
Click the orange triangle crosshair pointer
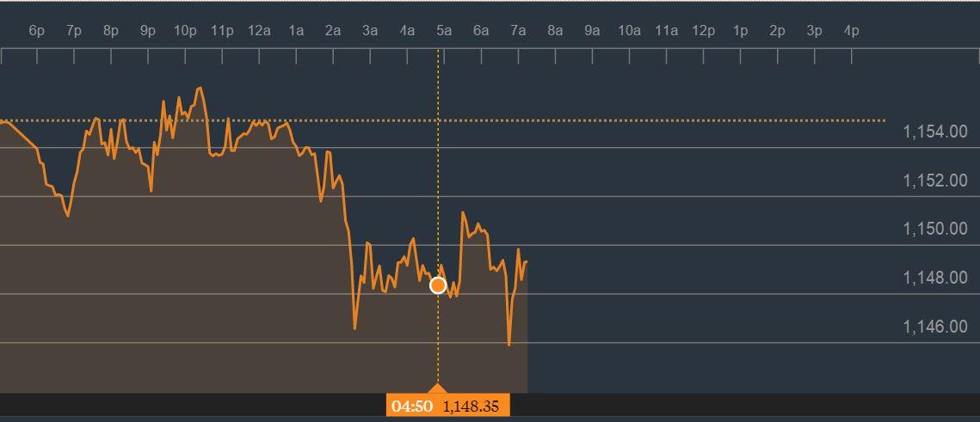pos(438,388)
